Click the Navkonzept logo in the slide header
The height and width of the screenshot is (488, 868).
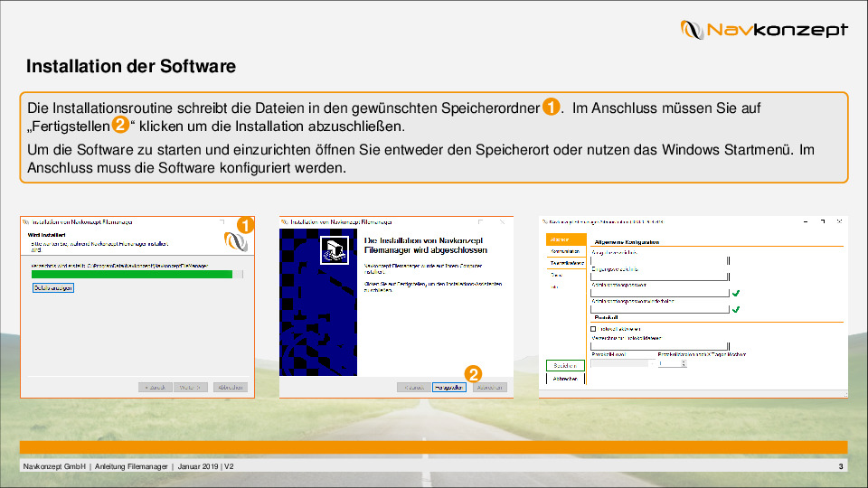point(764,30)
